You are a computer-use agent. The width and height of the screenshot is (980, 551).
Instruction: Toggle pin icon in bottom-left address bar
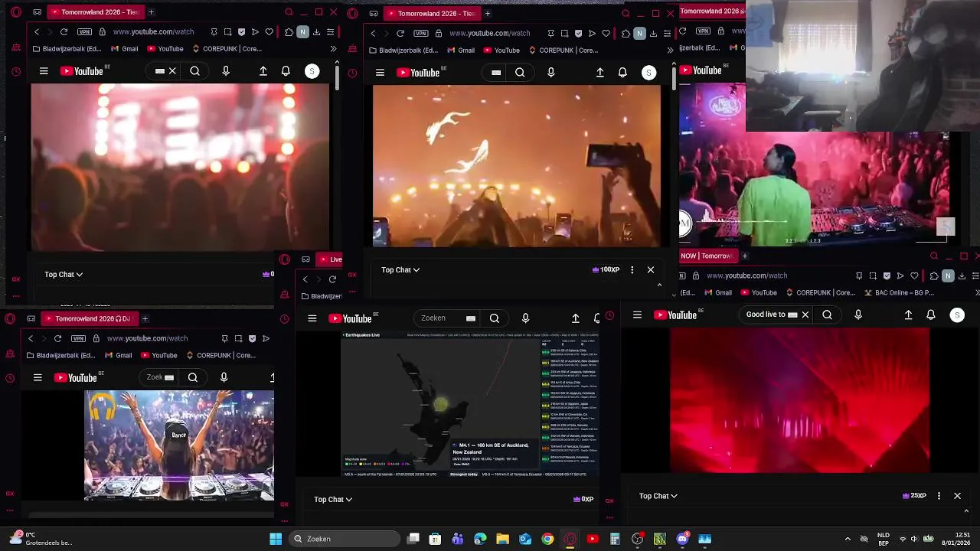(224, 338)
